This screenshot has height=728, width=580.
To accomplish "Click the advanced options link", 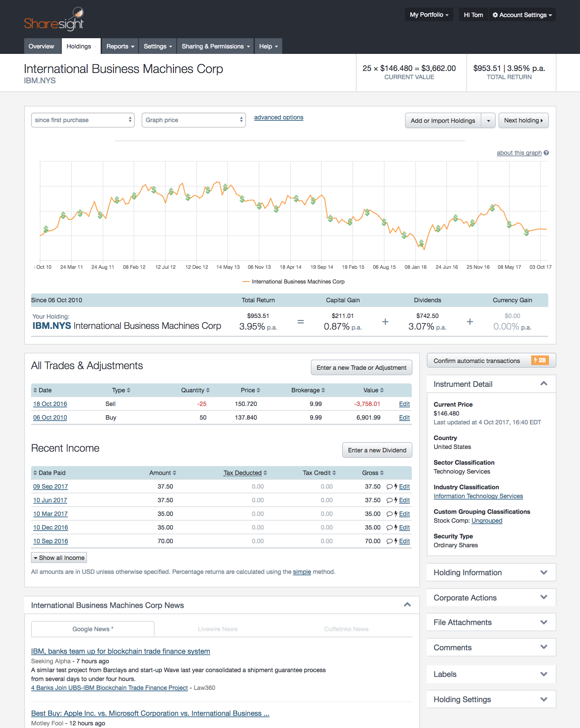I will point(279,117).
